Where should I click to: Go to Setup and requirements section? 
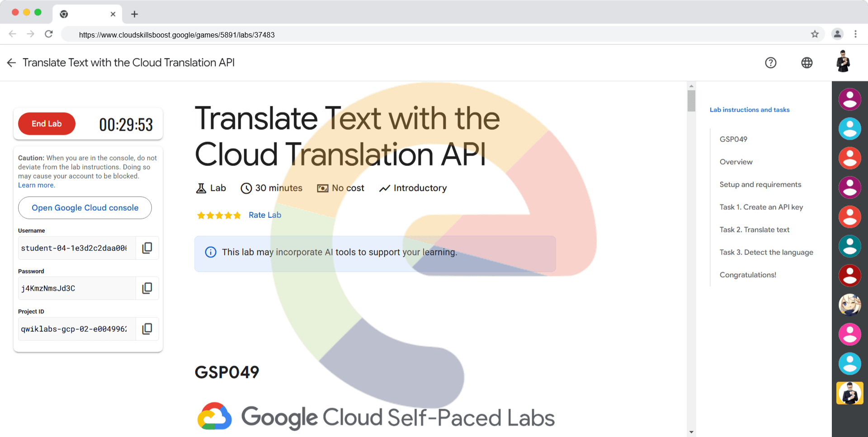click(760, 184)
